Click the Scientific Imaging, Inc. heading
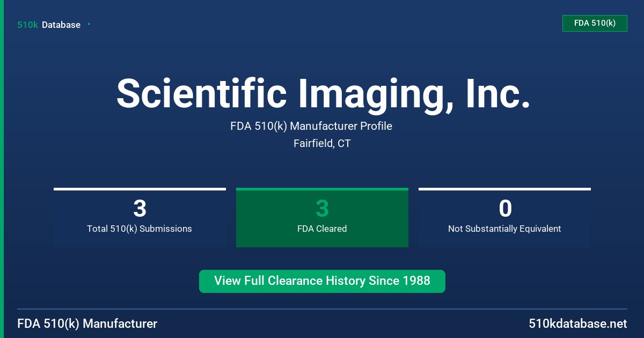The width and height of the screenshot is (644, 338). 323,94
